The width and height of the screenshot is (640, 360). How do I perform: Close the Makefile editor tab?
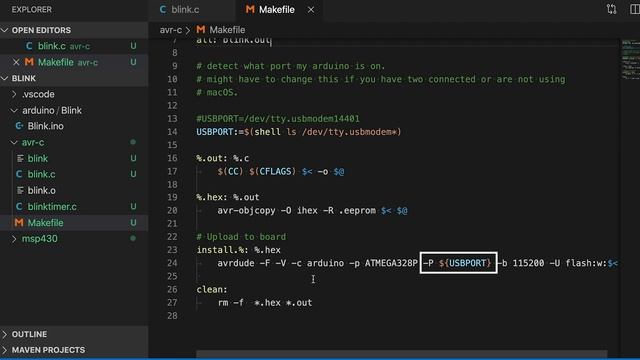[311, 9]
